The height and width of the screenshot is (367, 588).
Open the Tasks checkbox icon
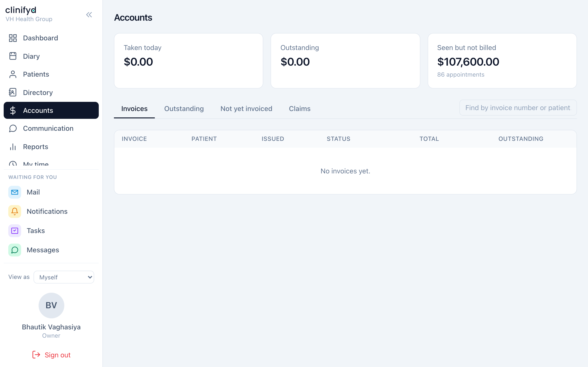tap(14, 231)
